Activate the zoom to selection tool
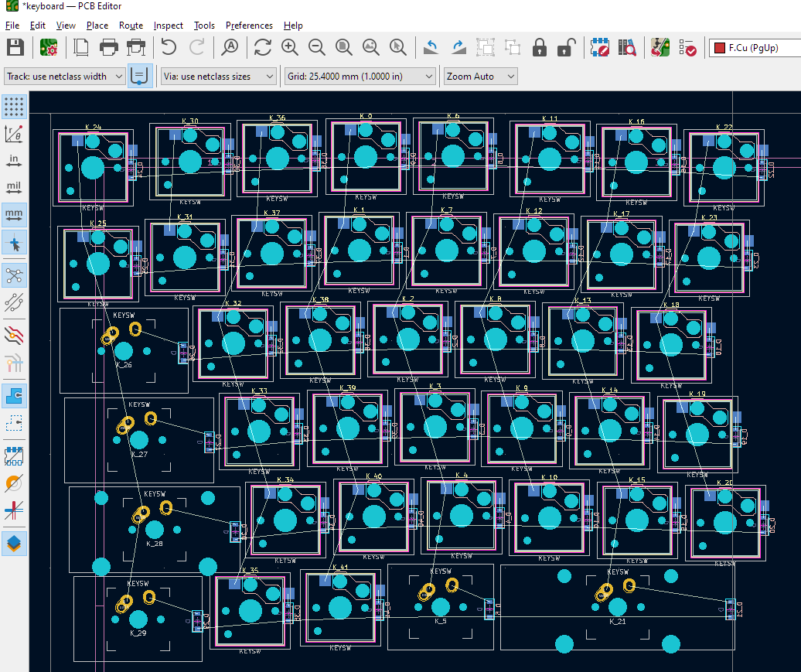The image size is (801, 672). pyautogui.click(x=398, y=47)
